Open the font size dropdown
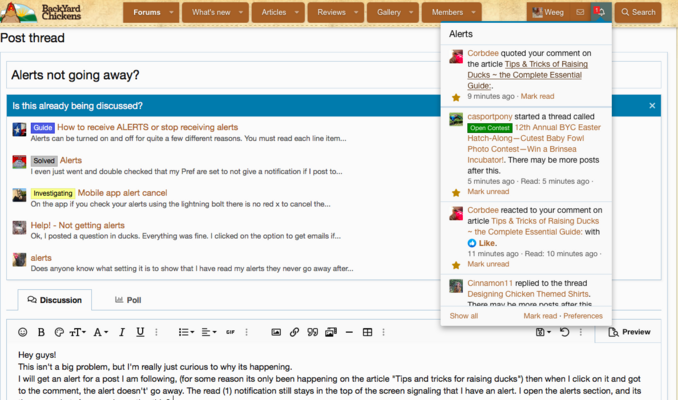 (x=78, y=332)
